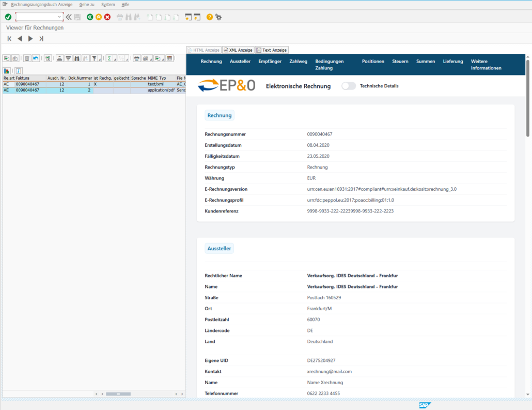Collapse the command field with double chevron

tap(69, 17)
